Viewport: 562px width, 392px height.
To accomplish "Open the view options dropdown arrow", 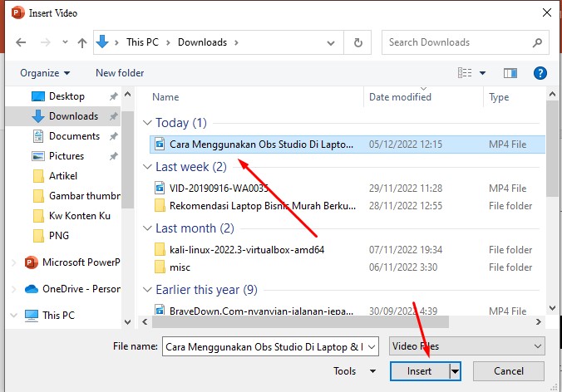I will click(482, 73).
